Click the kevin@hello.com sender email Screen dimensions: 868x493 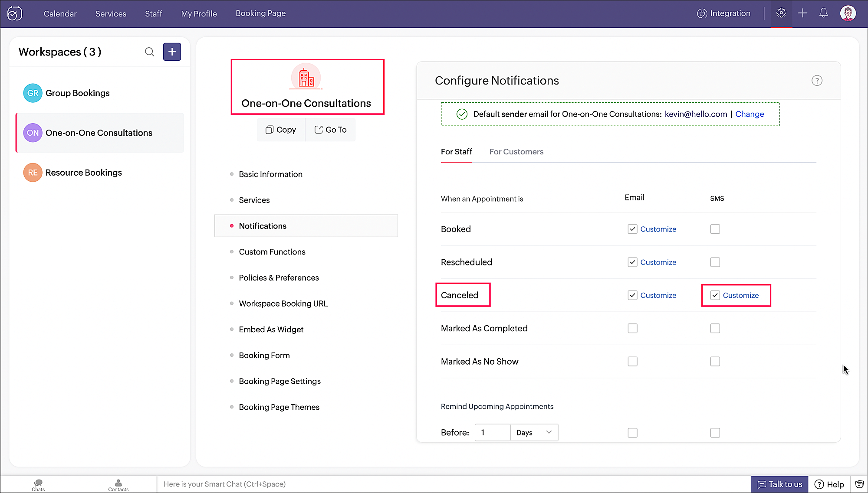click(x=696, y=114)
